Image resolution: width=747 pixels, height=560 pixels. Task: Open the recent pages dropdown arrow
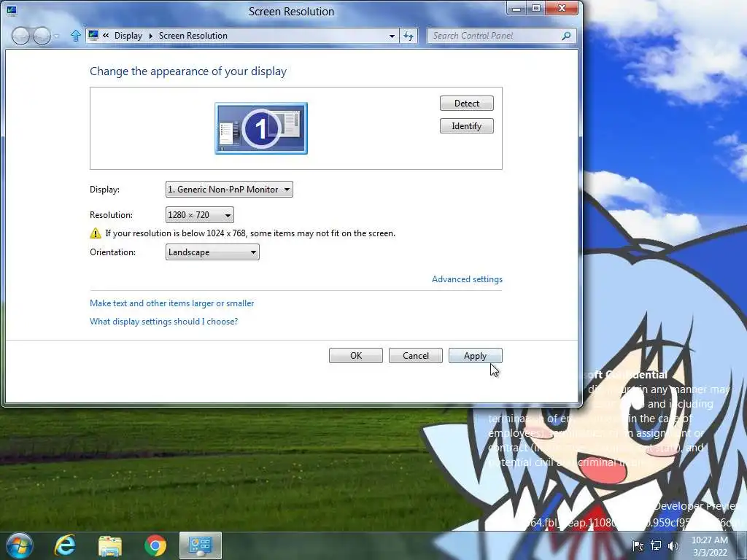[x=57, y=36]
